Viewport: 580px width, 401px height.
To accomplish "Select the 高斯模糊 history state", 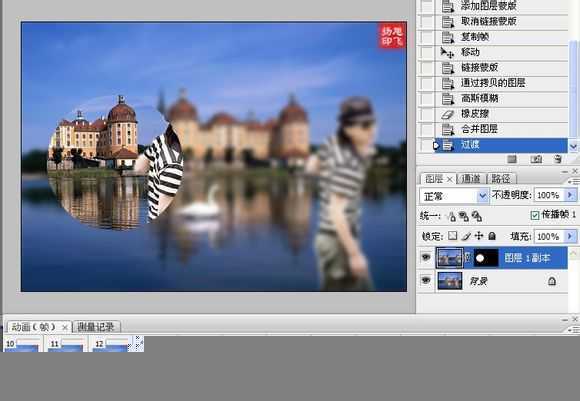I will (501, 99).
